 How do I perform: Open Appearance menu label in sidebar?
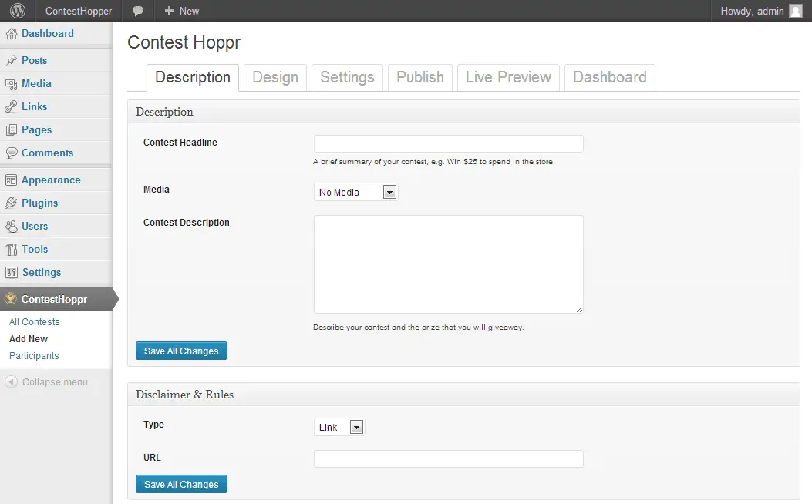[x=51, y=180]
